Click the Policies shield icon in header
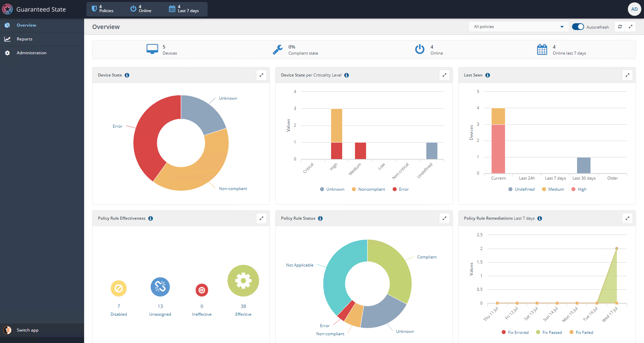The image size is (644, 343). click(x=94, y=8)
